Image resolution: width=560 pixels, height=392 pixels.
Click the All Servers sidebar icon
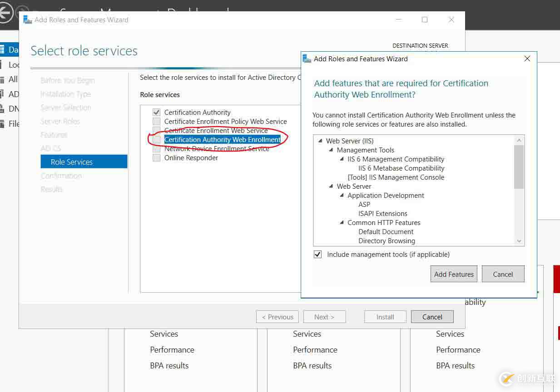(x=2, y=79)
